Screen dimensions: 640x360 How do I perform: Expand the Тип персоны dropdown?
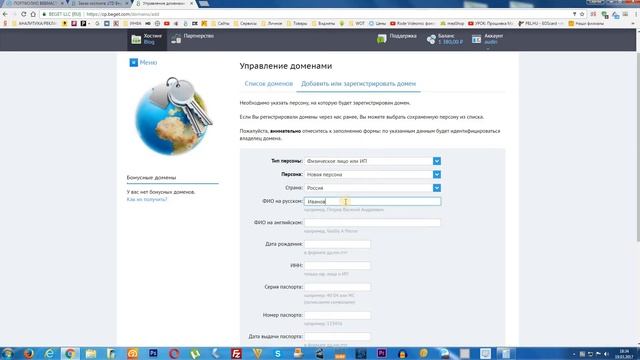(x=437, y=161)
